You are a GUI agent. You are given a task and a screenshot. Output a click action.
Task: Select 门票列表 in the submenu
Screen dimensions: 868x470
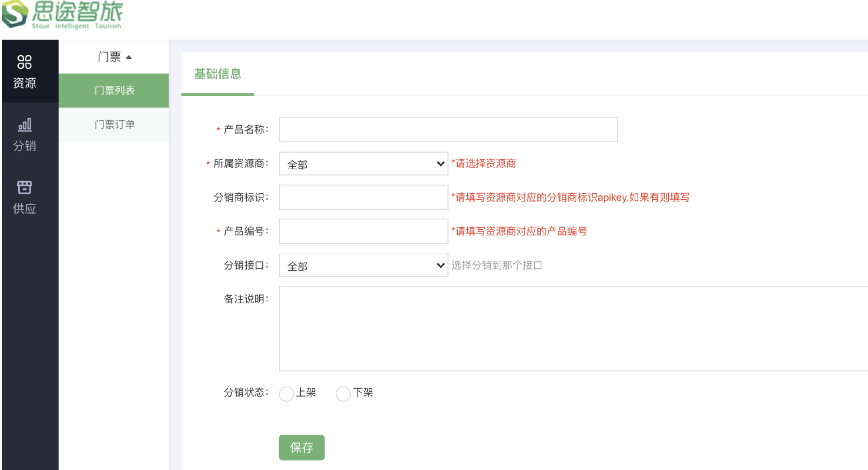pyautogui.click(x=114, y=91)
